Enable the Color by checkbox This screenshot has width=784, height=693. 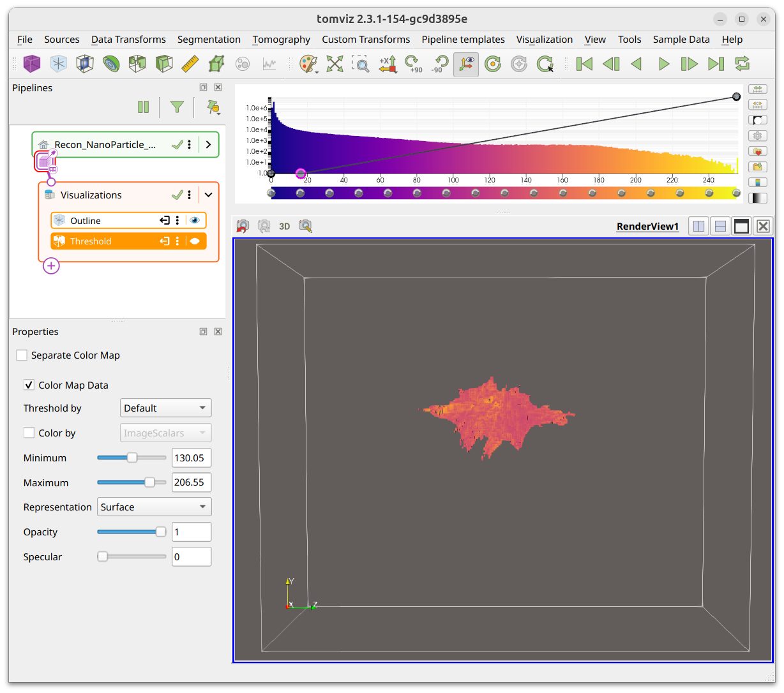coord(29,433)
